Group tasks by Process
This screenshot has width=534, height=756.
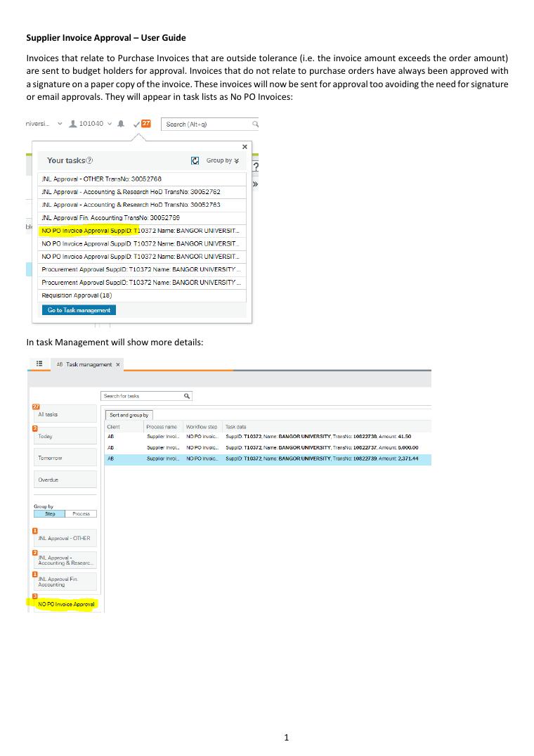point(81,514)
